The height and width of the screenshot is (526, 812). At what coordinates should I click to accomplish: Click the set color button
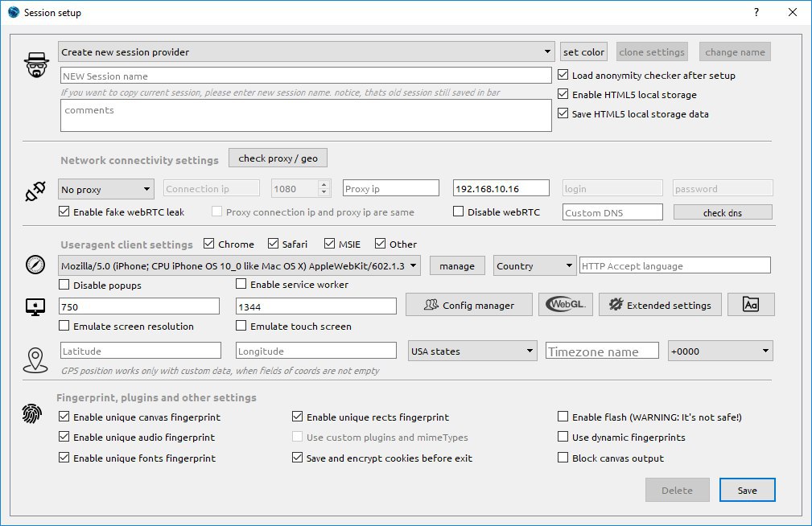pyautogui.click(x=583, y=51)
